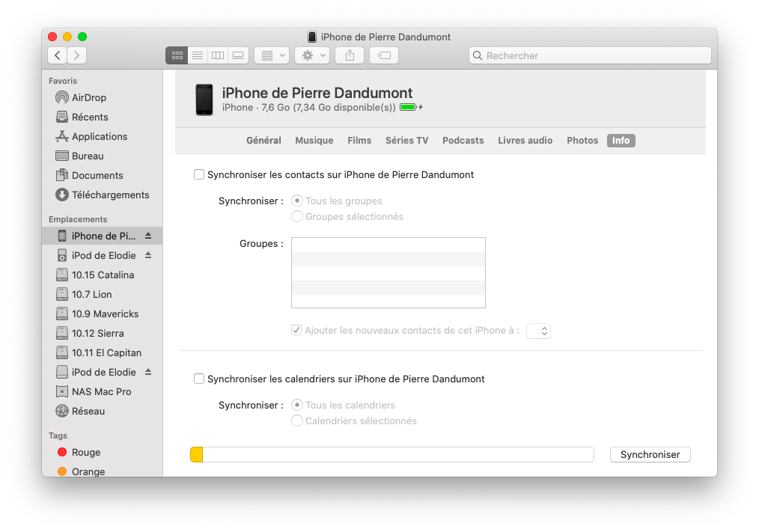The image size is (759, 532).
Task: Open the item grouping dropdown
Action: 272,55
